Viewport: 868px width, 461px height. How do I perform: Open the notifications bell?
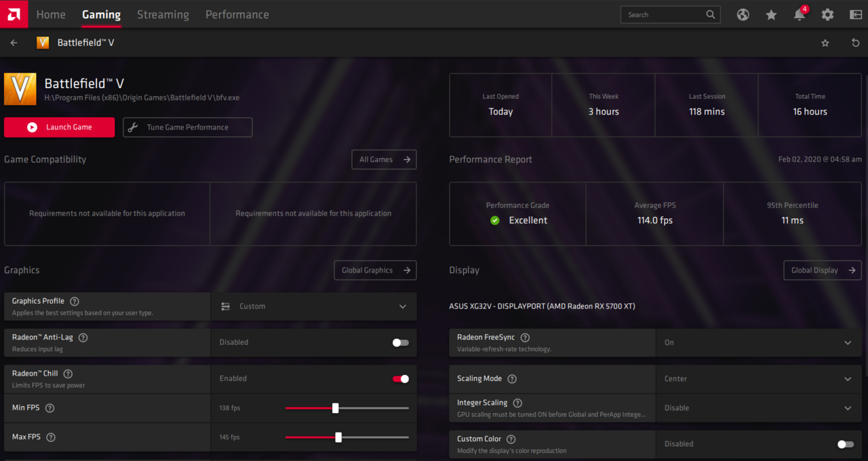pos(800,14)
